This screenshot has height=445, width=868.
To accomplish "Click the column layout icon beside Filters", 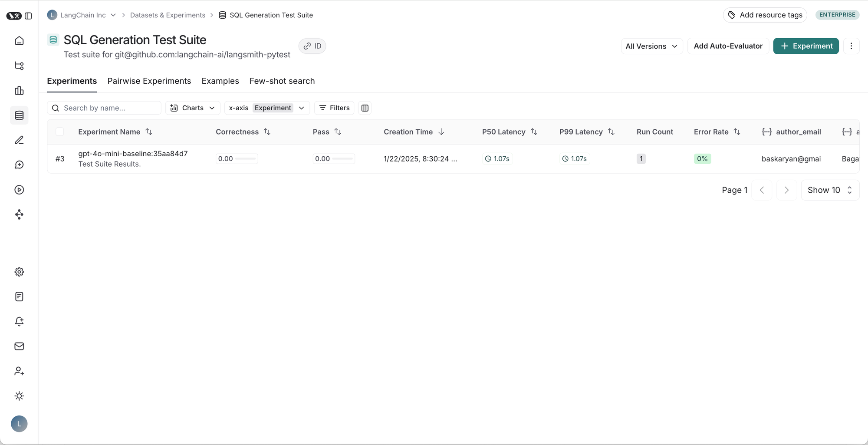I will 365,108.
